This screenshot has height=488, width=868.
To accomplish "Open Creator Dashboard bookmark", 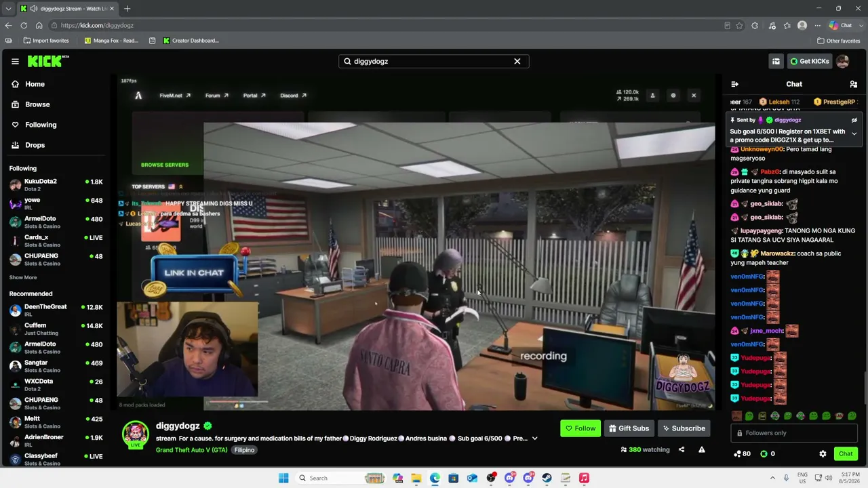I will click(x=191, y=41).
